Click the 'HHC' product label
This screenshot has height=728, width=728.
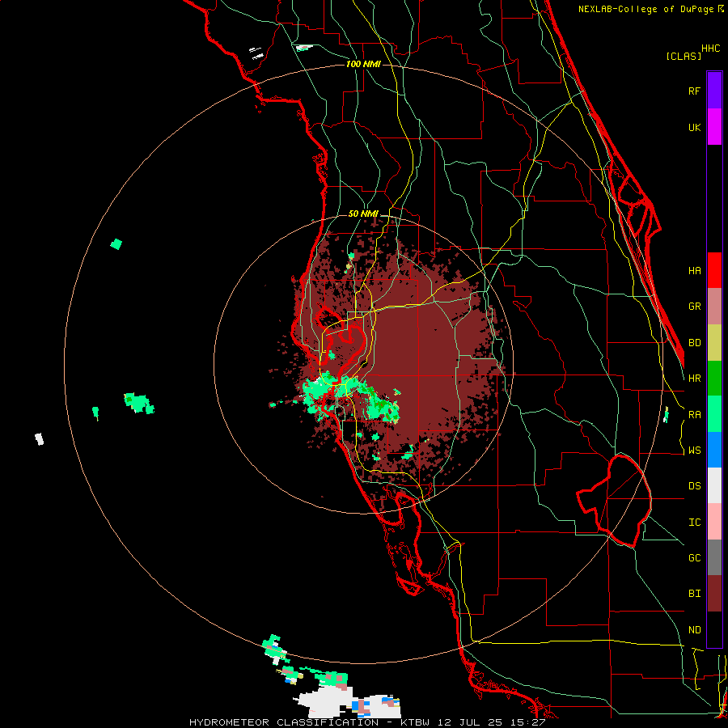pos(710,49)
